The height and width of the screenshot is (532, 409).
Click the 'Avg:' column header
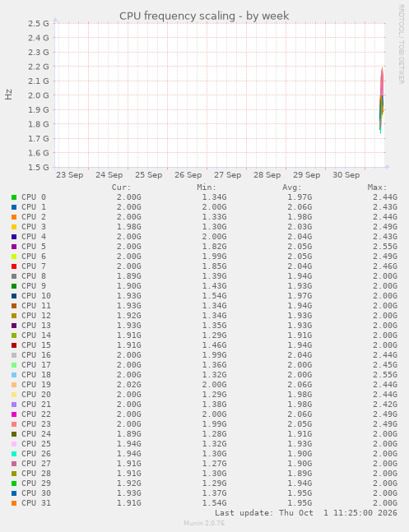coord(292,187)
